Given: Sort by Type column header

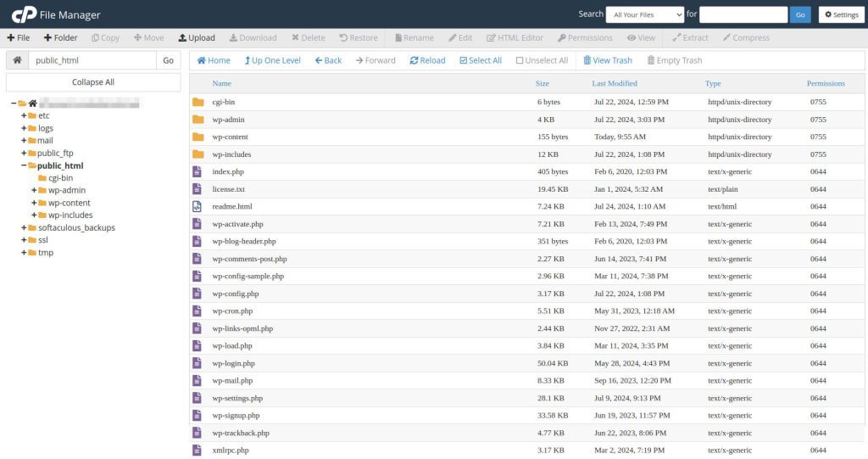Looking at the screenshot, I should pyautogui.click(x=712, y=83).
